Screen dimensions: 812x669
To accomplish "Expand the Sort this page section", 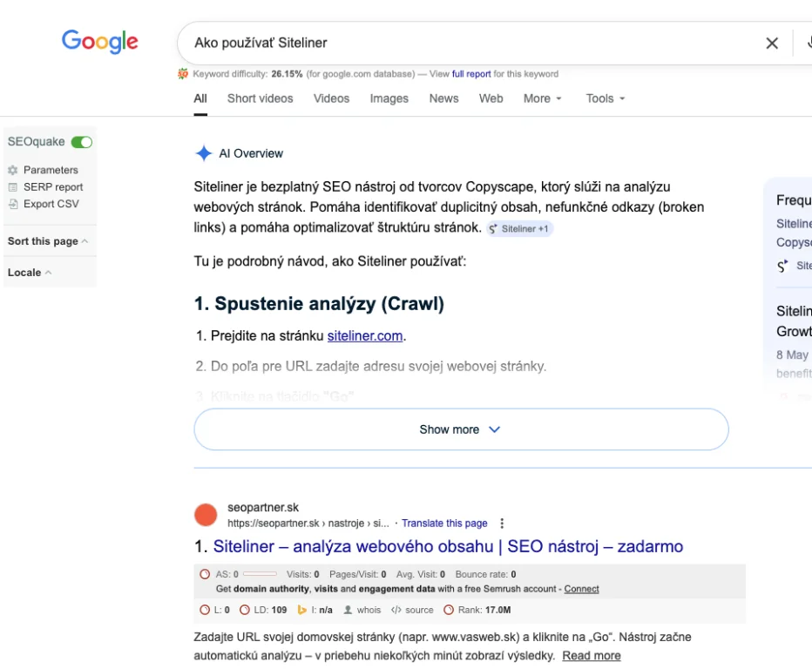I will [47, 241].
